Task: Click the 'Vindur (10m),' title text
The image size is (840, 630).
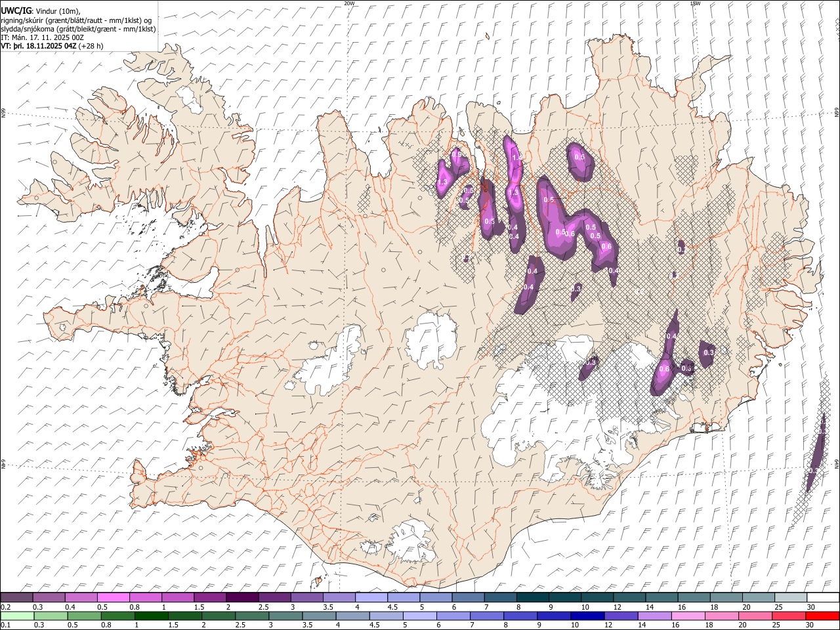Action: click(x=58, y=10)
